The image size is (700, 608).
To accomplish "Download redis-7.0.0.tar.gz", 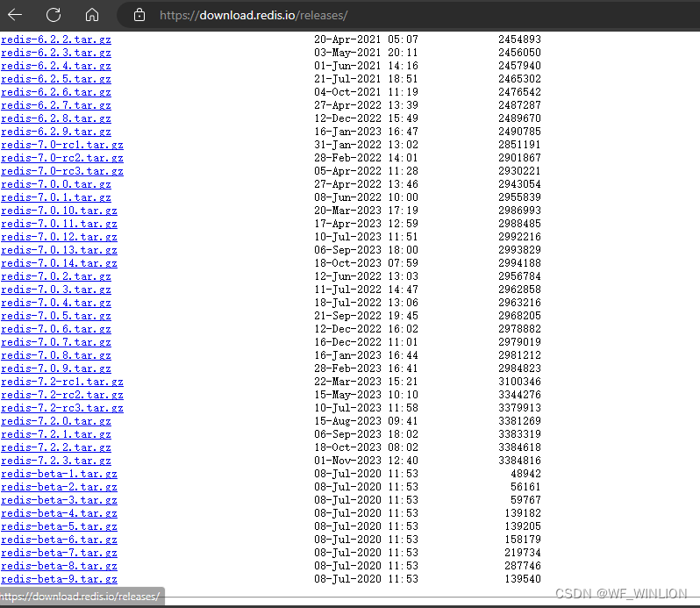I will coord(56,184).
